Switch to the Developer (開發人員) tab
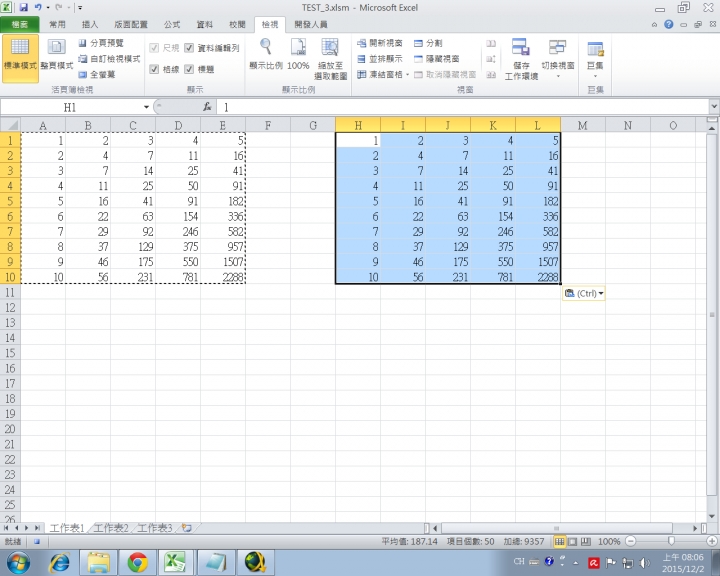Viewport: 720px width, 576px height. coord(311,25)
